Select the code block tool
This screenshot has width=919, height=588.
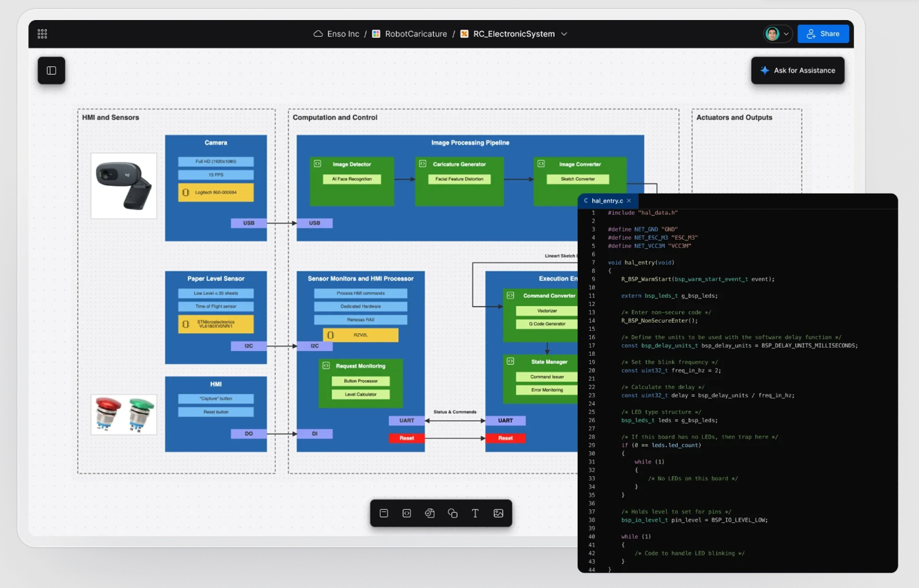(x=407, y=513)
